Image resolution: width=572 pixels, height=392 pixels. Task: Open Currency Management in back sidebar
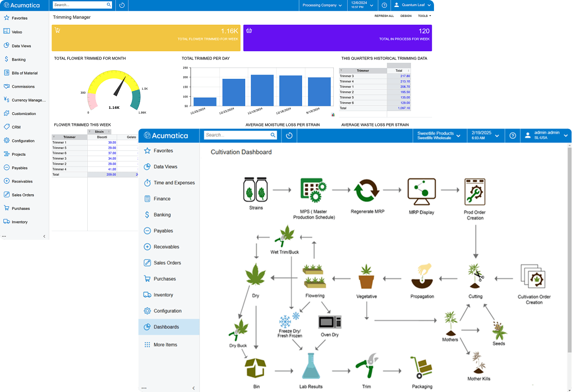pyautogui.click(x=24, y=100)
